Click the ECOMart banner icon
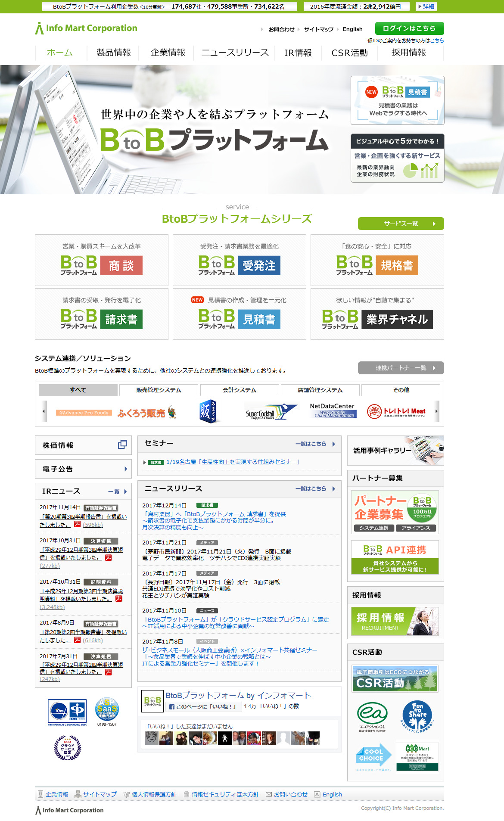Viewport: 504px width, 821px height. point(417,756)
